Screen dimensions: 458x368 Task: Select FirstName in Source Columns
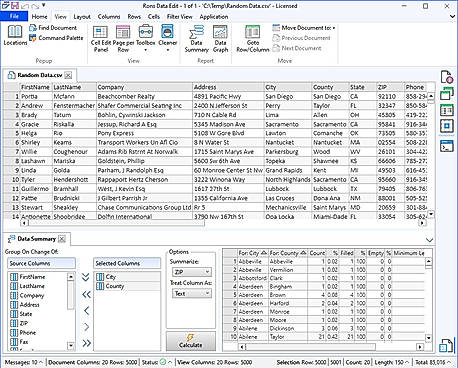(x=32, y=277)
